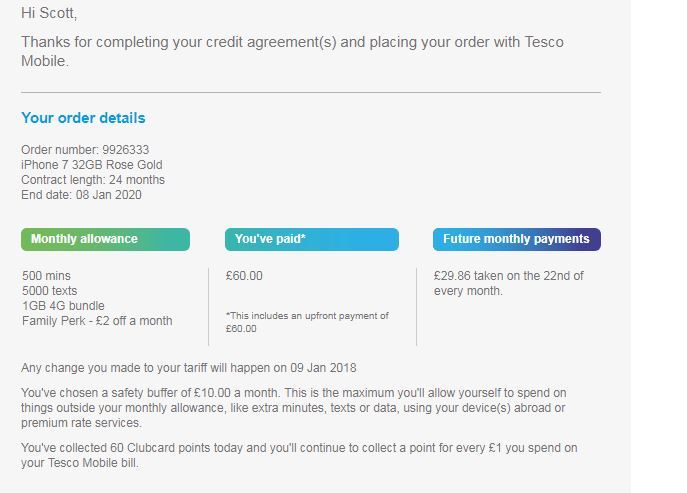Click the £60.00 paid amount
Image resolution: width=687 pixels, height=493 pixels.
pos(244,276)
